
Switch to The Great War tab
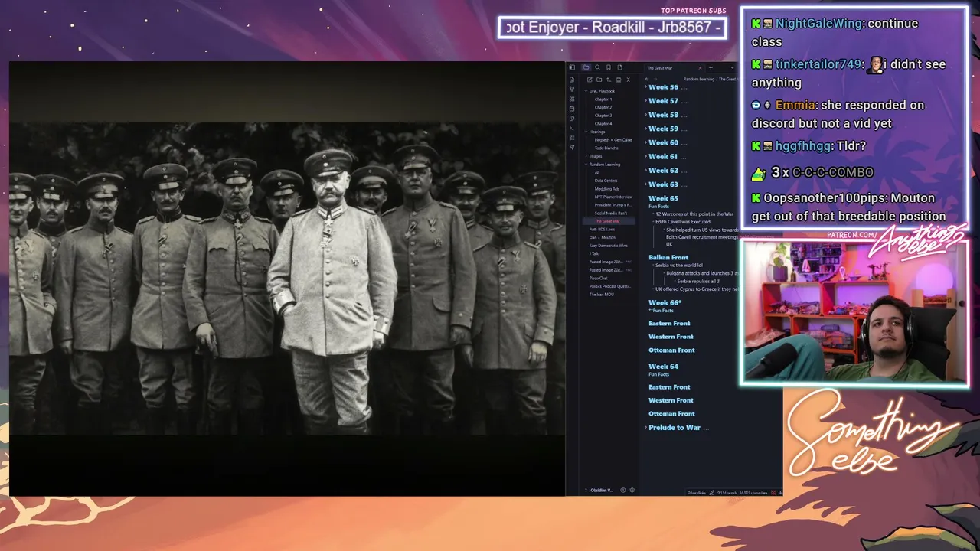[660, 67]
